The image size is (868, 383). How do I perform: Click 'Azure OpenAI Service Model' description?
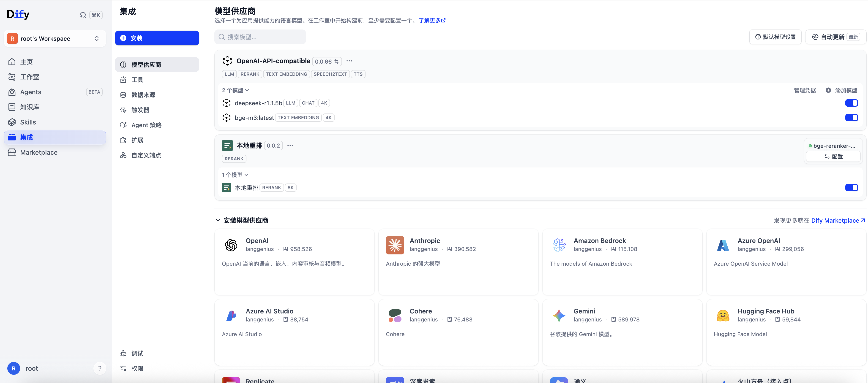pyautogui.click(x=751, y=264)
